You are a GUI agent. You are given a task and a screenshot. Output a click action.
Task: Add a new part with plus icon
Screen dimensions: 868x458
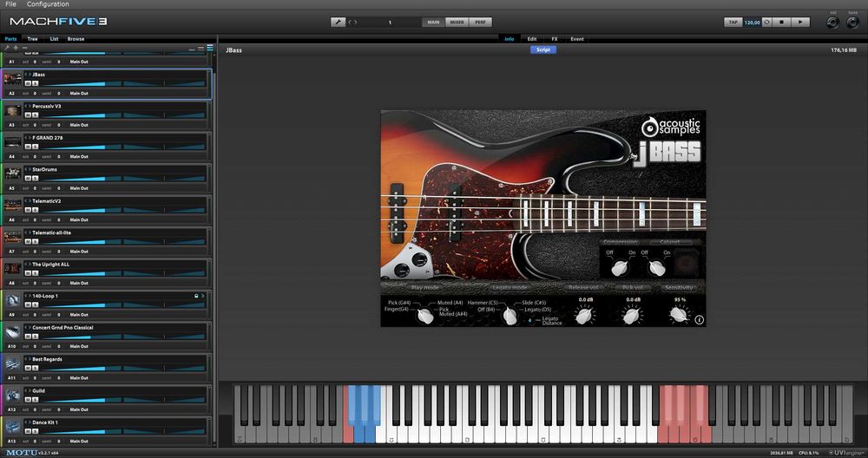point(16,48)
